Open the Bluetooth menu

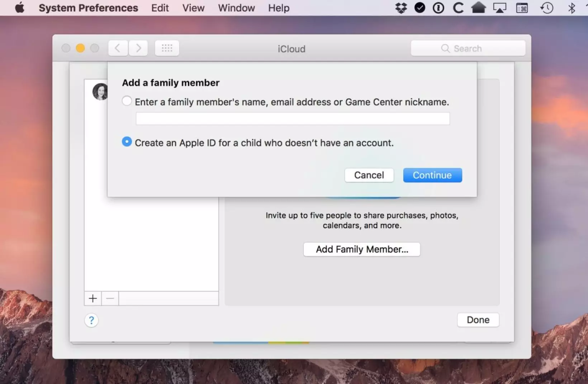[x=572, y=8]
